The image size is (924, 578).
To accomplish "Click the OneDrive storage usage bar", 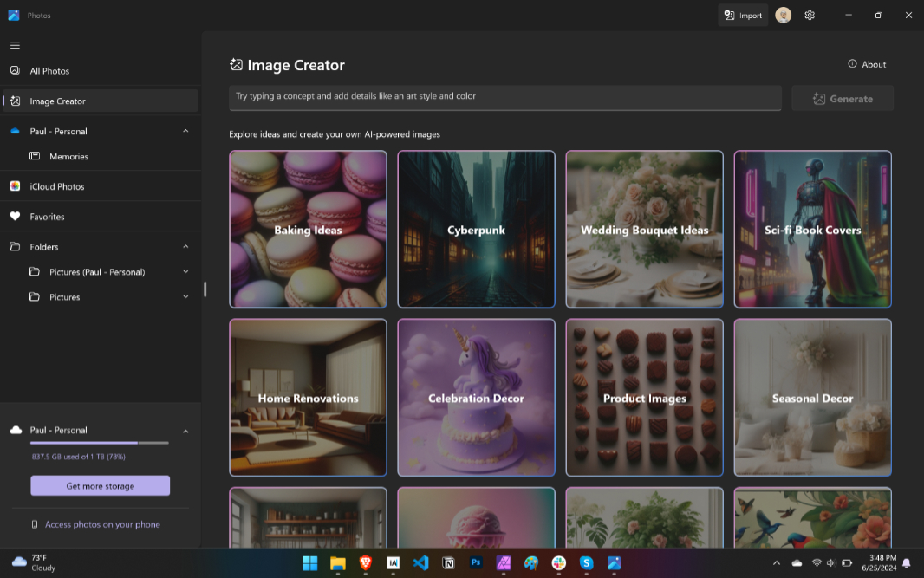I will (100, 443).
